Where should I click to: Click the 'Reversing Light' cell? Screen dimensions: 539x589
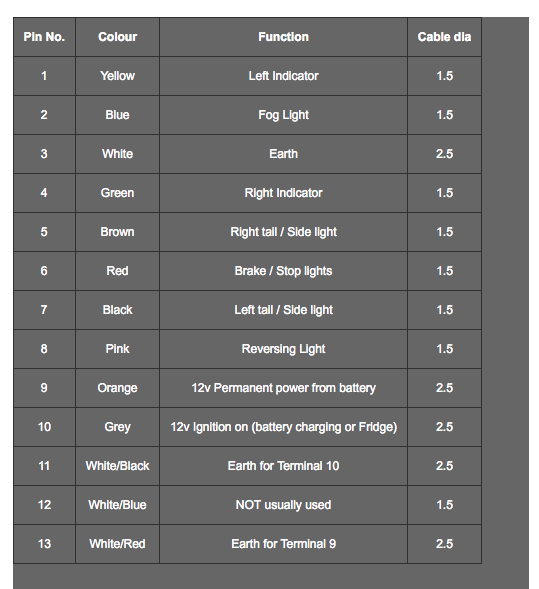pos(283,349)
